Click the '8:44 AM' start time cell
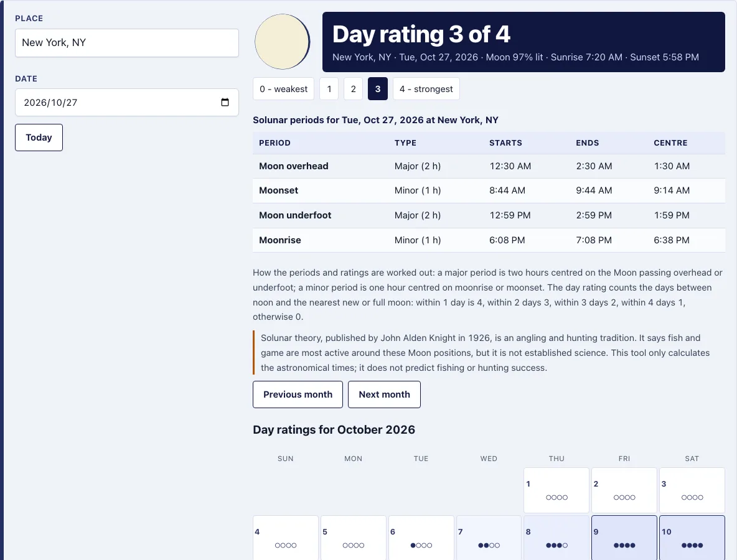 (x=508, y=191)
